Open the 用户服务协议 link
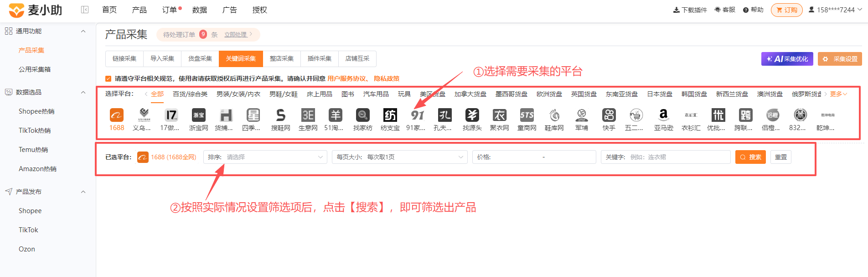868x277 pixels. click(347, 78)
